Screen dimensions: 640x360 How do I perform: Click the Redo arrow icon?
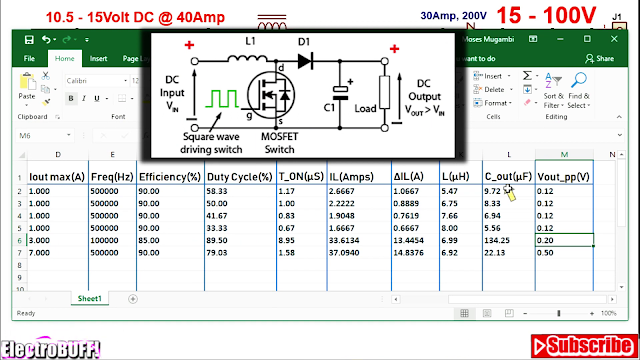[x=67, y=40]
